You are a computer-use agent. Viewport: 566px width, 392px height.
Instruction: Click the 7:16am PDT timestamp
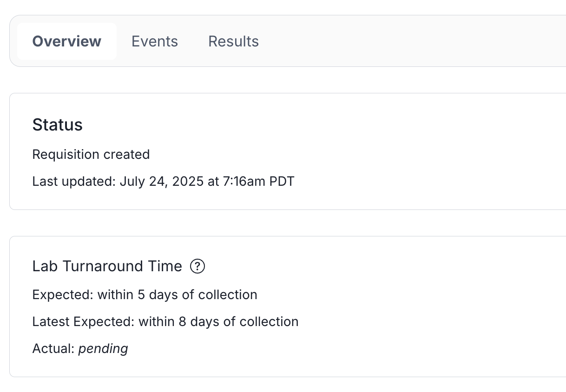tap(257, 181)
